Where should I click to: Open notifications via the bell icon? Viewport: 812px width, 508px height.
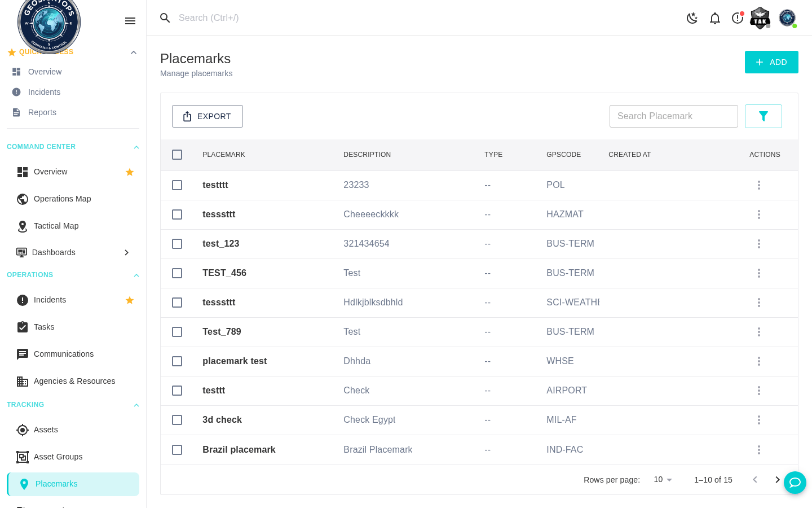pos(715,18)
